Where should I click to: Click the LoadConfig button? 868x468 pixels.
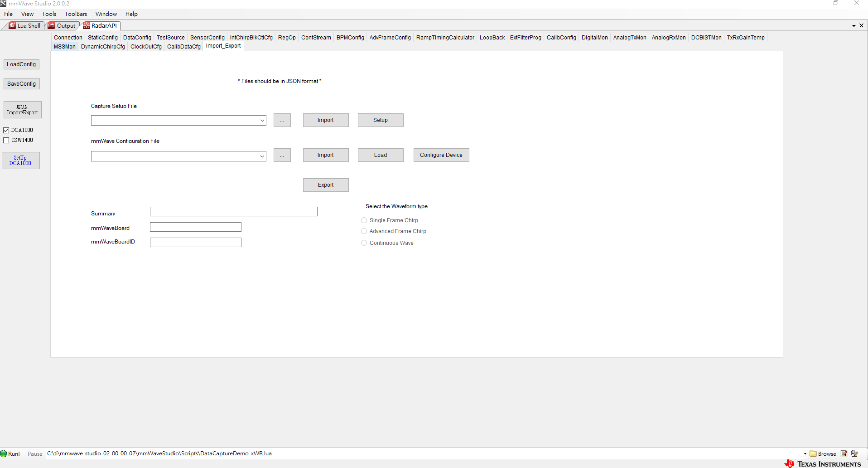pos(21,64)
